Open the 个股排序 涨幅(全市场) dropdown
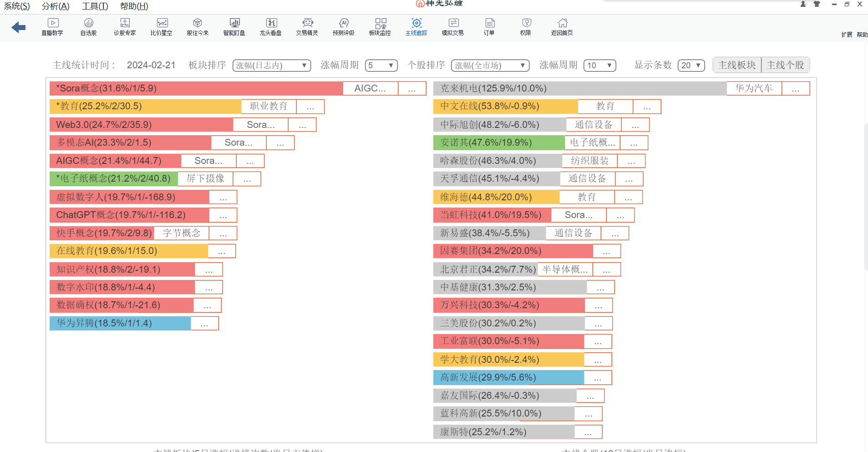The height and width of the screenshot is (452, 868). tap(490, 66)
